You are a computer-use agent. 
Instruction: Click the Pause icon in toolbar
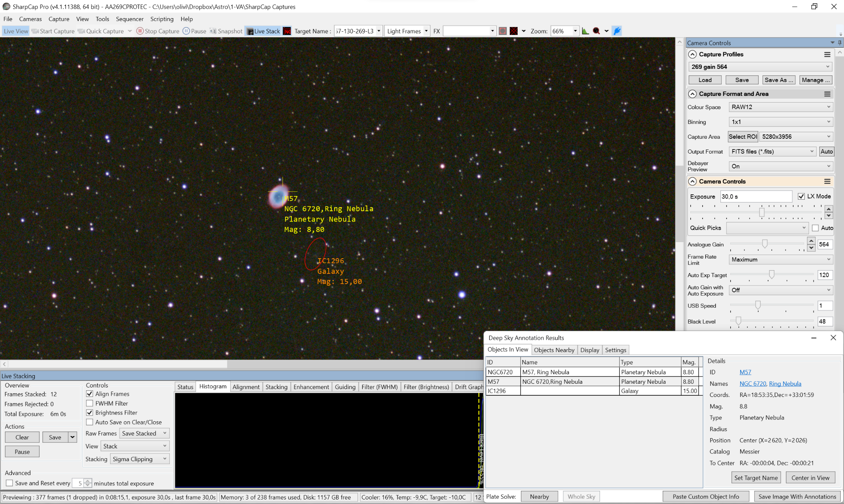[x=186, y=31]
